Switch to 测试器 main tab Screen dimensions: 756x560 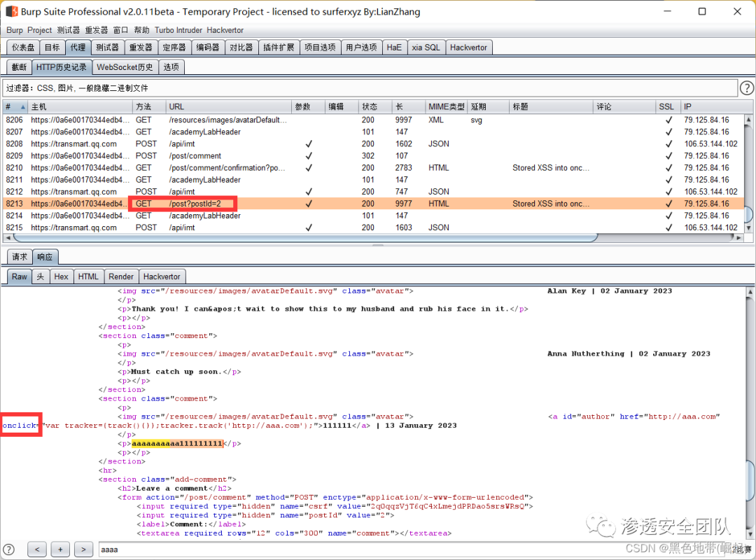point(107,48)
